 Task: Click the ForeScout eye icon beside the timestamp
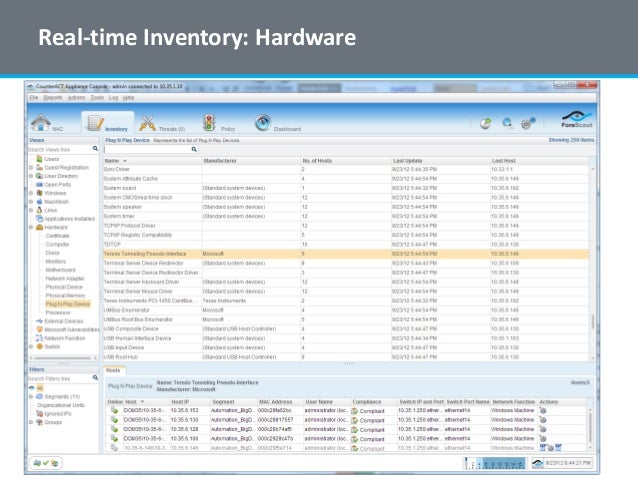537,463
